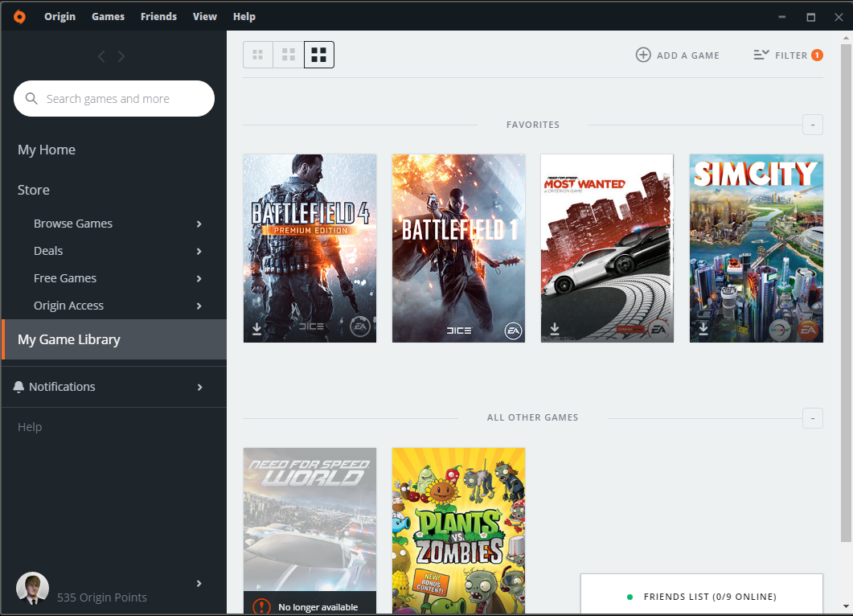Switch to large tile grid view
The image size is (853, 616).
pos(319,55)
